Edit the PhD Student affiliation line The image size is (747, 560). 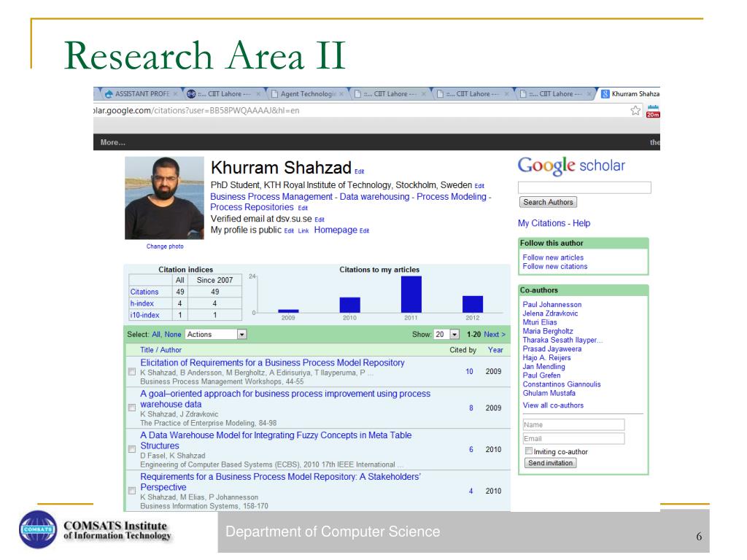tap(479, 186)
